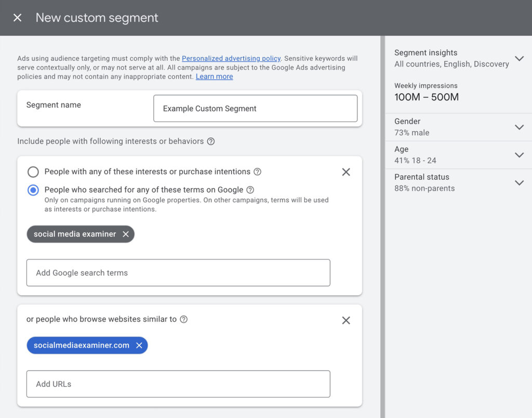Open the Learn more link

214,76
